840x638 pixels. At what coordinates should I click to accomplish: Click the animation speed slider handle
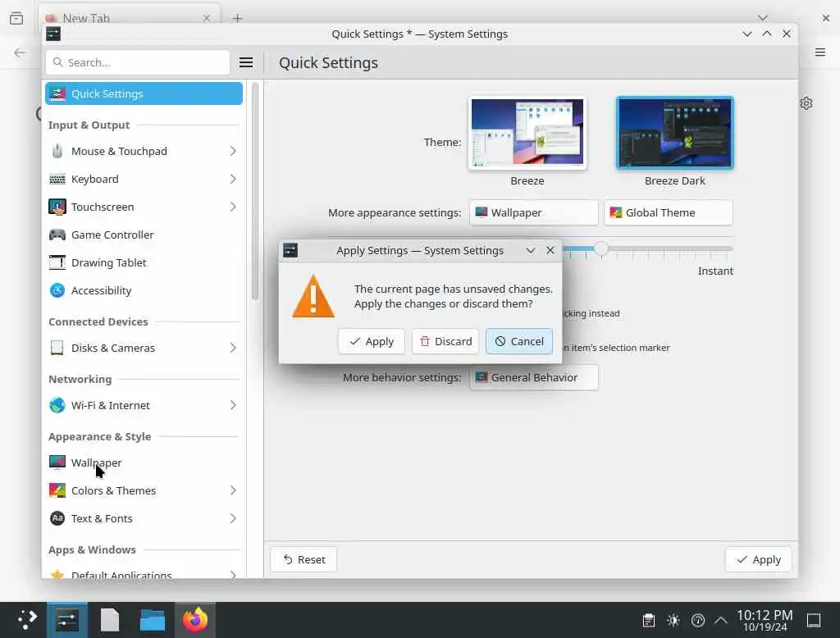[x=601, y=248]
